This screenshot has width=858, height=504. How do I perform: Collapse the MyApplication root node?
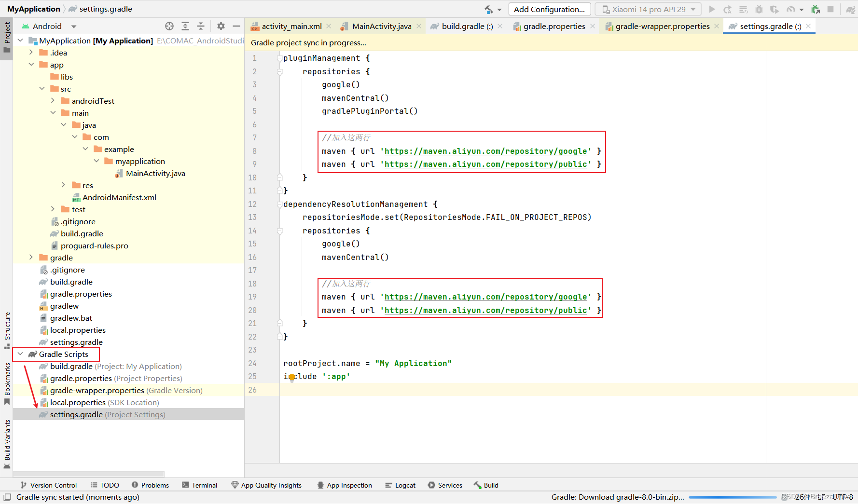click(x=20, y=41)
